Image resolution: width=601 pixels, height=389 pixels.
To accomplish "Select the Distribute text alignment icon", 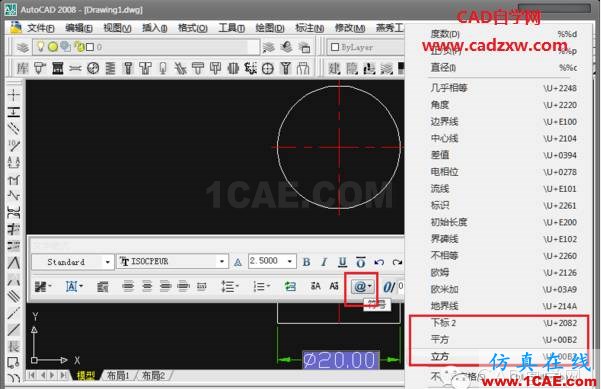I will coord(202,286).
